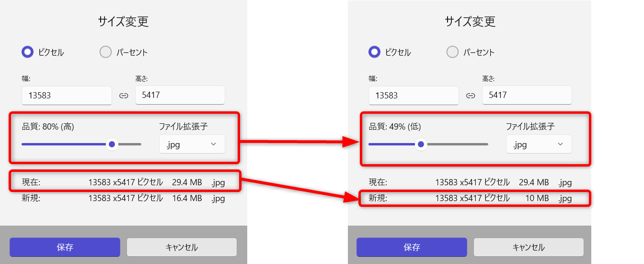Open .jpg file extension dropdown in left dialog
Image resolution: width=644 pixels, height=264 pixels.
tap(192, 144)
